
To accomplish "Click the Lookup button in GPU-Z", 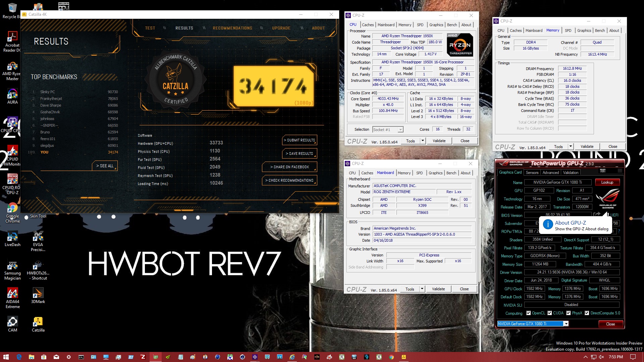I will [x=607, y=182].
